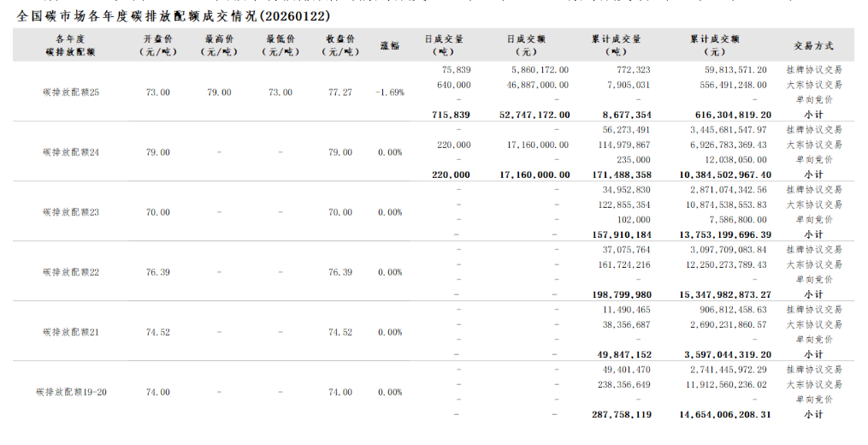The width and height of the screenshot is (868, 445).
Task: Click the 涨幅 column header
Action: [390, 45]
